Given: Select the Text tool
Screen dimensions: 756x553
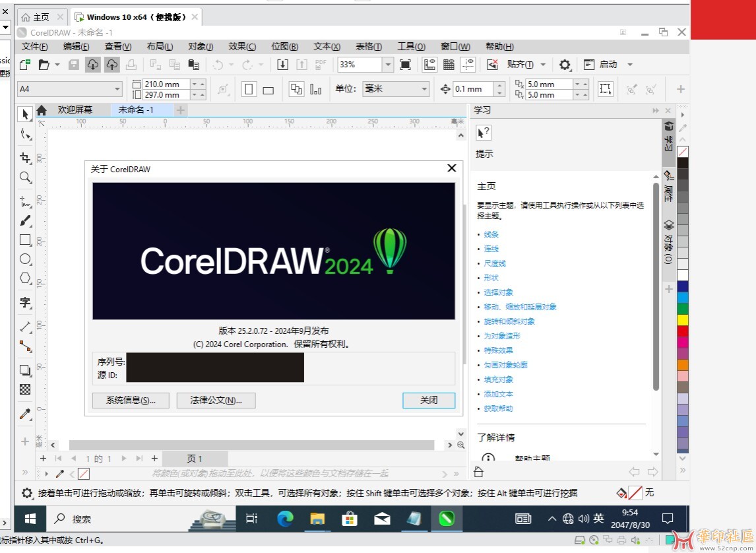Looking at the screenshot, I should 25,302.
